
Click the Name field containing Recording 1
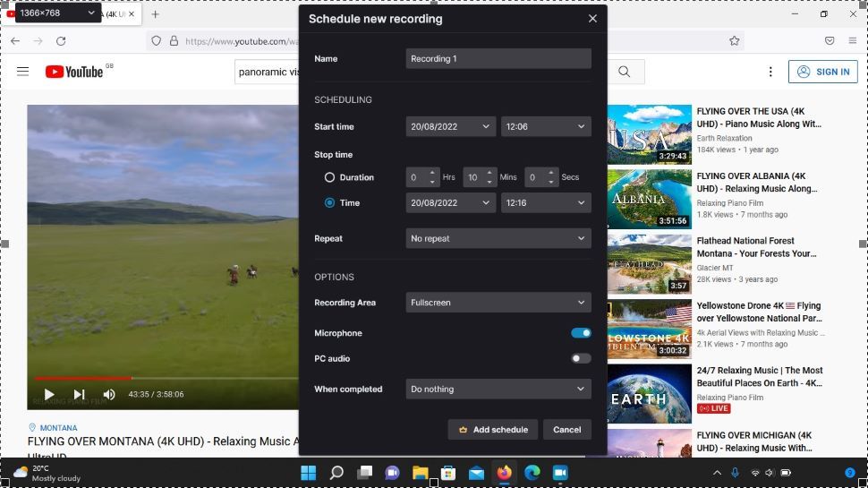pos(498,59)
